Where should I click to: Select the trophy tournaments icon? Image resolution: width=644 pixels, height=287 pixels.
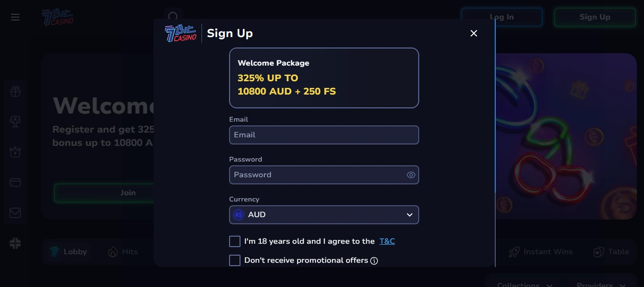coord(15,122)
